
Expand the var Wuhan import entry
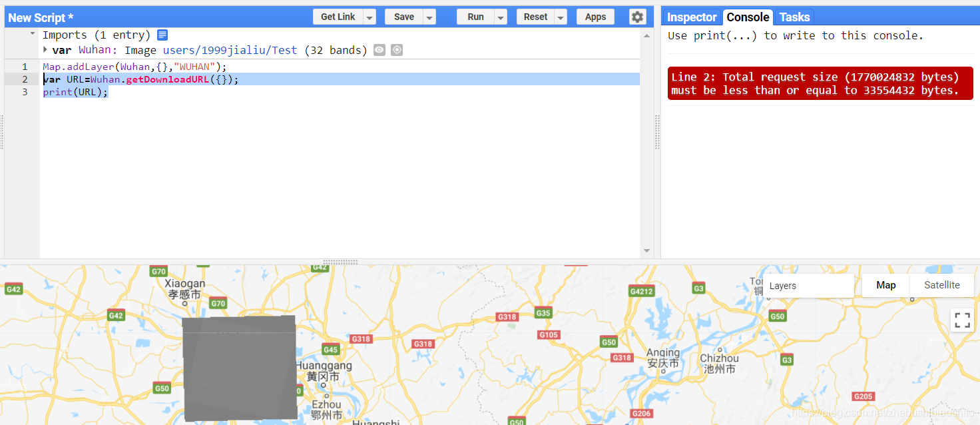point(45,49)
